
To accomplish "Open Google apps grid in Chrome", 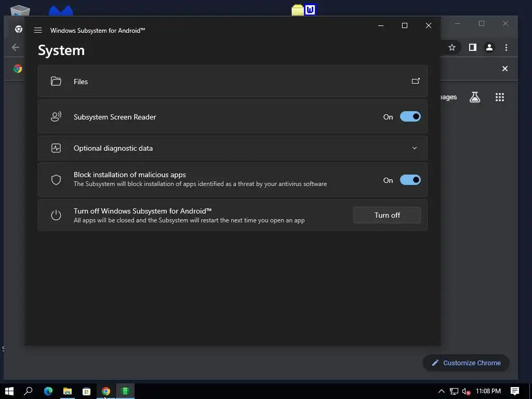I will coord(499,97).
